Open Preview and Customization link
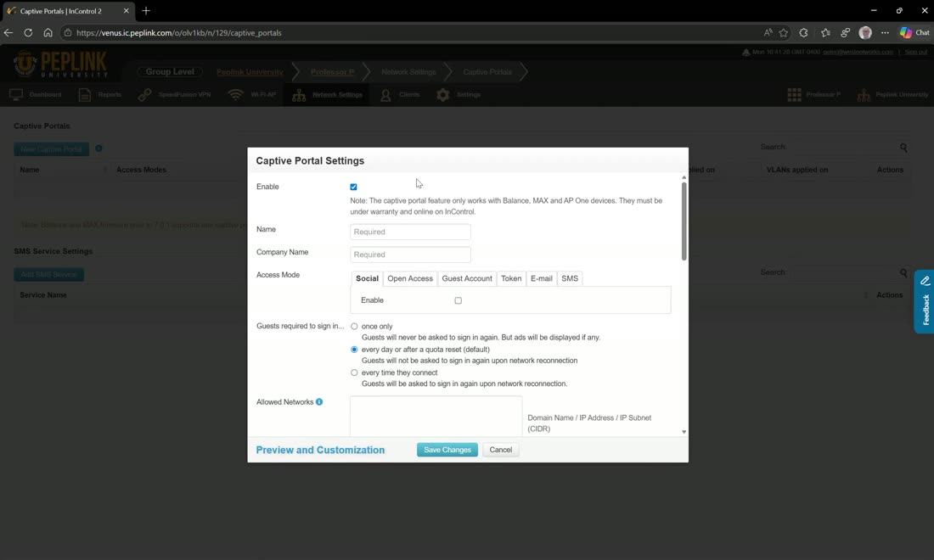The width and height of the screenshot is (934, 560). (x=320, y=450)
